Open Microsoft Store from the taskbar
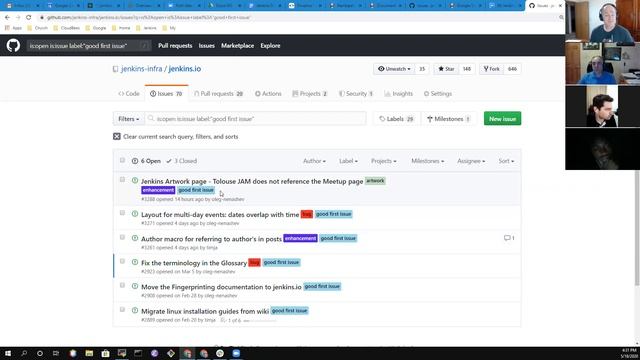 105,353
